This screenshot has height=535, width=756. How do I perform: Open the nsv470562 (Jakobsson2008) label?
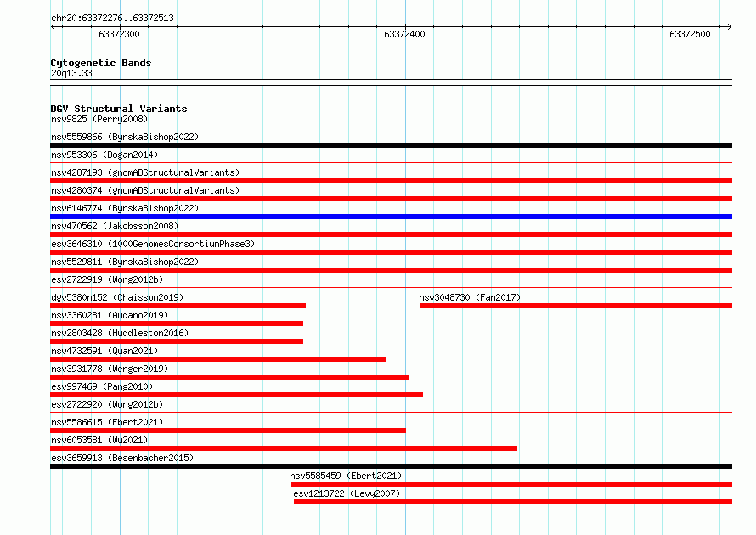pyautogui.click(x=115, y=226)
